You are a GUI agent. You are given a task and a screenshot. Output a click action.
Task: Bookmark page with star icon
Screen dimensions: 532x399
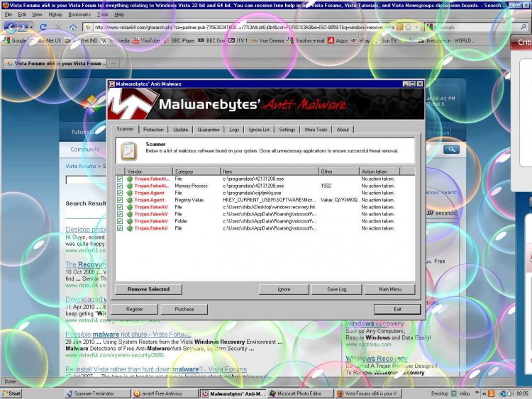tap(408, 27)
